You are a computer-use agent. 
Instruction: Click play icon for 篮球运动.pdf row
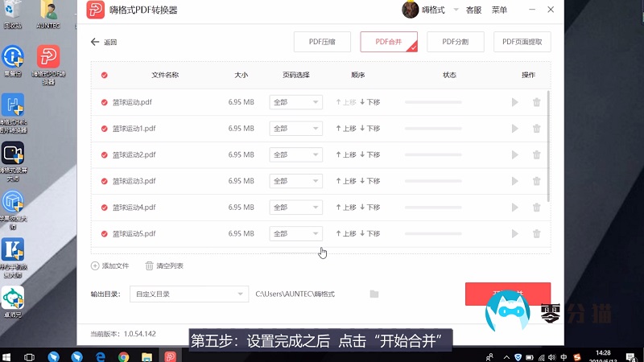[515, 102]
